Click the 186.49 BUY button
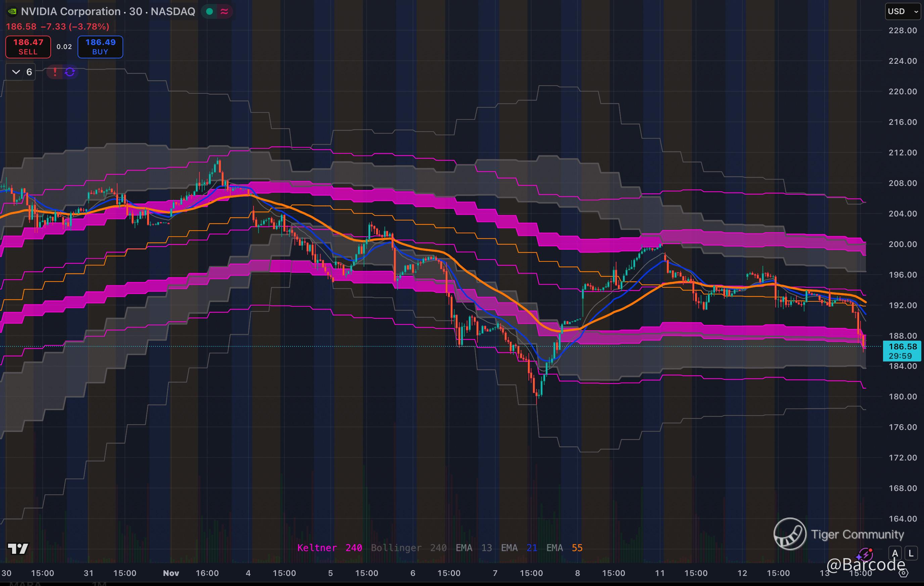Image resolution: width=924 pixels, height=586 pixels. click(x=100, y=47)
